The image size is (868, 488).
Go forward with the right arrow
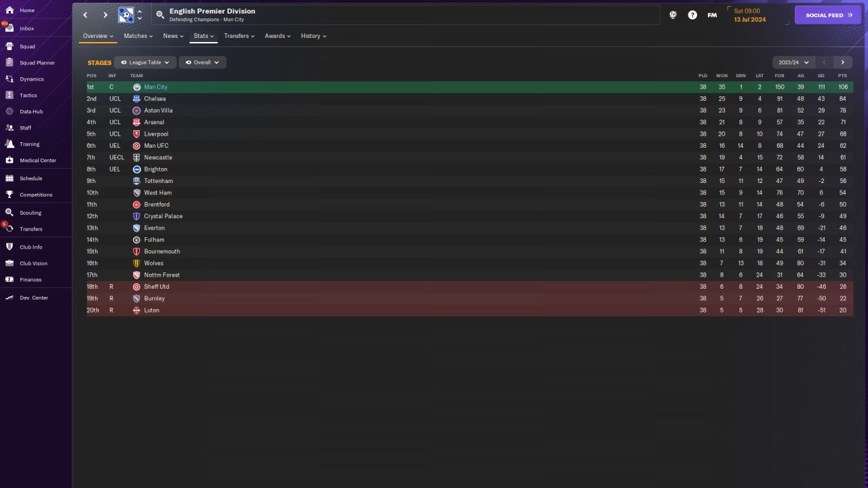(105, 15)
